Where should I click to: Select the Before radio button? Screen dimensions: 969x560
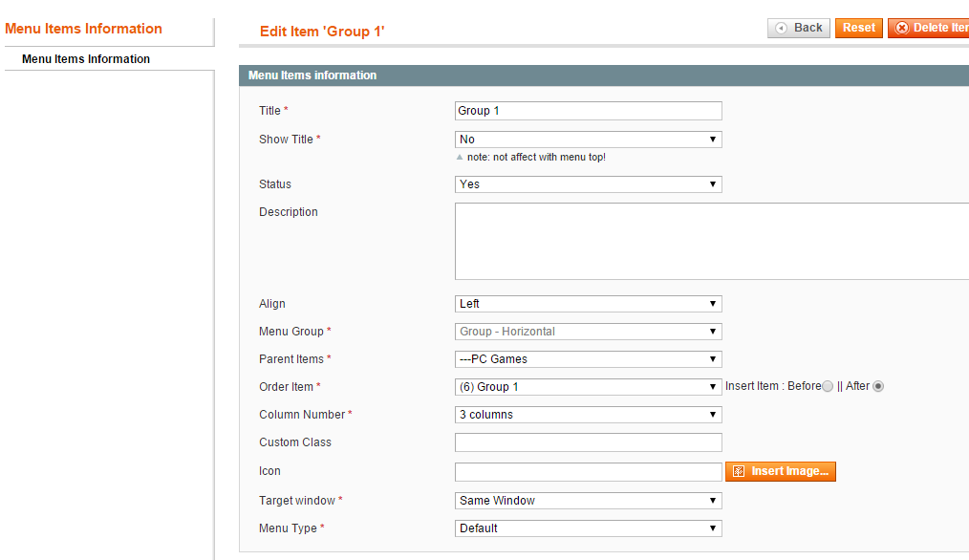(x=828, y=386)
